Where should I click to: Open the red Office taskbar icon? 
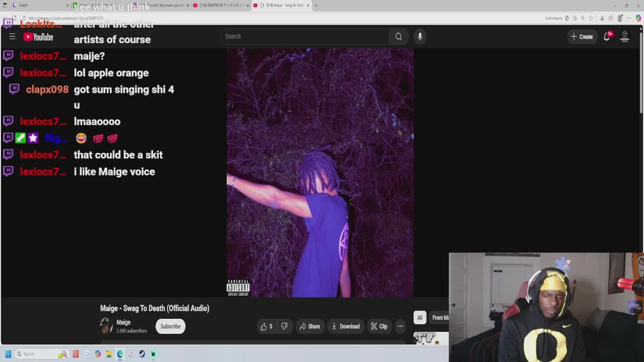(x=75, y=354)
